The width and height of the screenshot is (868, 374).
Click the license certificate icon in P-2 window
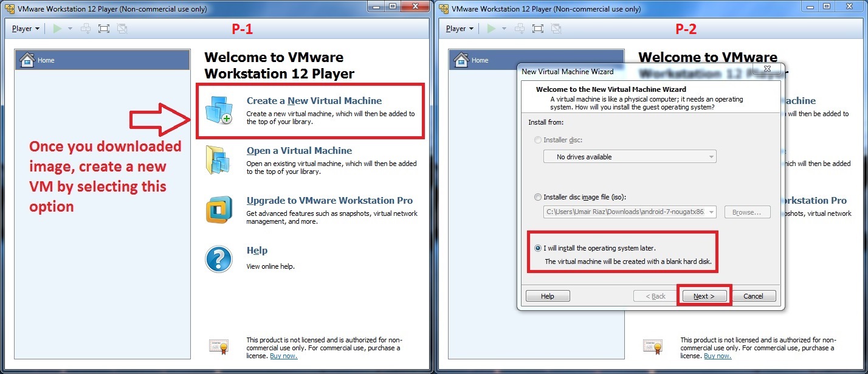point(653,347)
